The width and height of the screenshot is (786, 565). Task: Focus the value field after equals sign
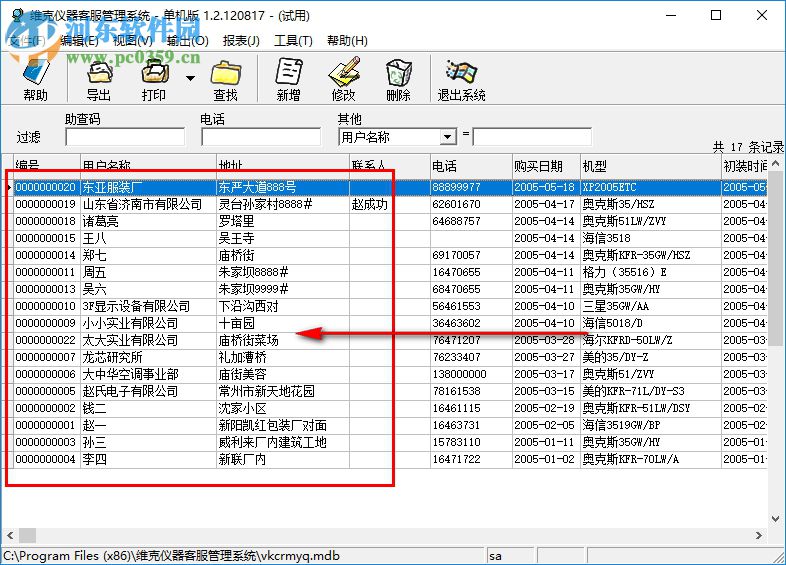coord(532,137)
